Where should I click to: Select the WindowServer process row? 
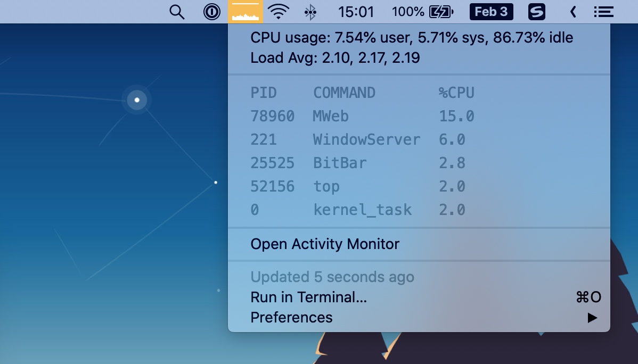tap(362, 139)
